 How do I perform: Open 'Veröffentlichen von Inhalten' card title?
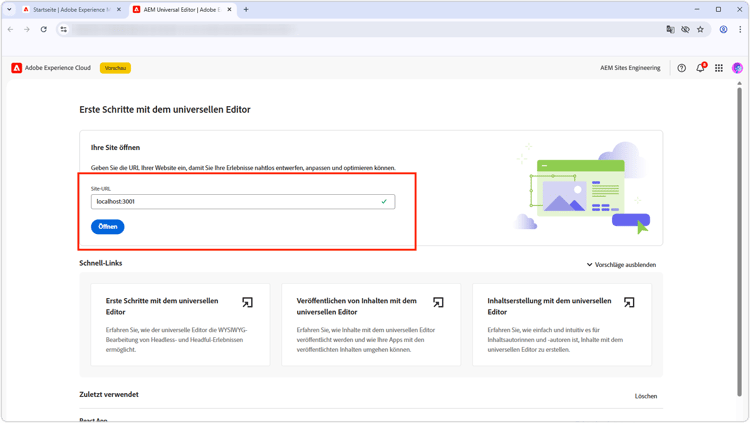356,306
